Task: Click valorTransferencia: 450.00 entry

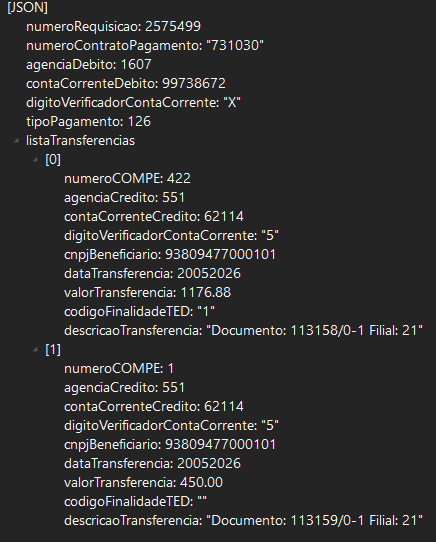Action: pos(143,483)
